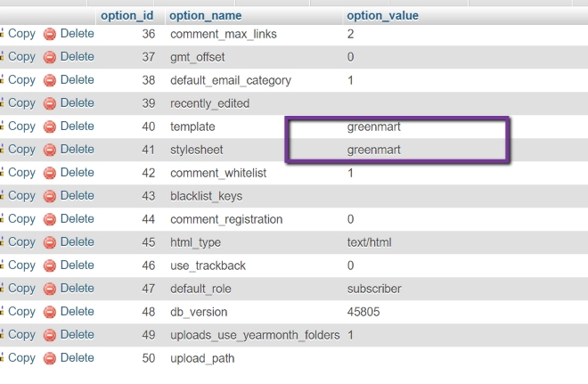Click the subscriber value for default_role
This screenshot has height=384, width=588.
click(374, 289)
